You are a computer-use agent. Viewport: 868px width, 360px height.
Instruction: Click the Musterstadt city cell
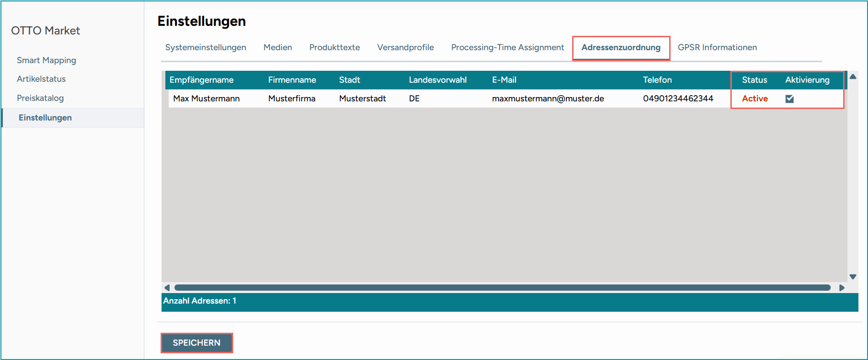[362, 98]
